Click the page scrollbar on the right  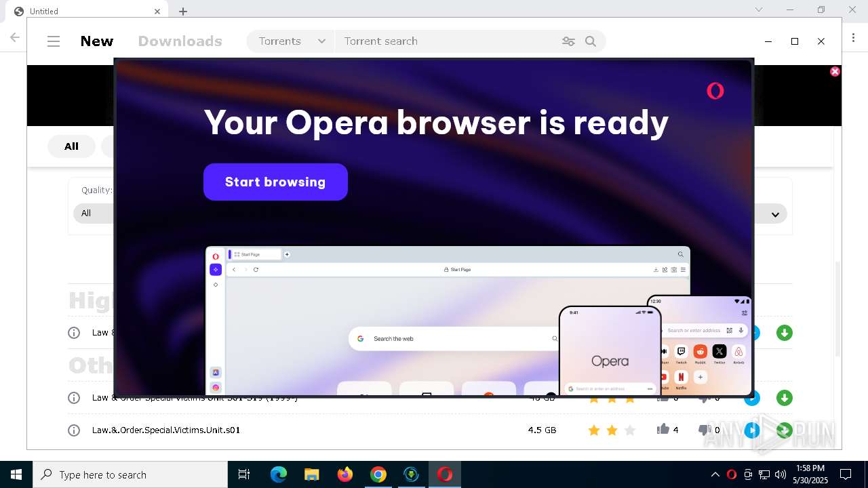[839, 308]
